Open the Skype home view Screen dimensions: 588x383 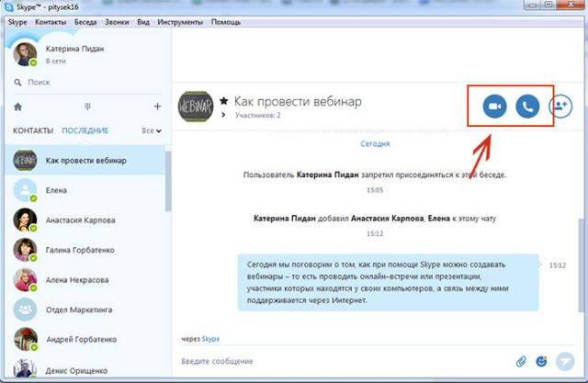coord(17,107)
